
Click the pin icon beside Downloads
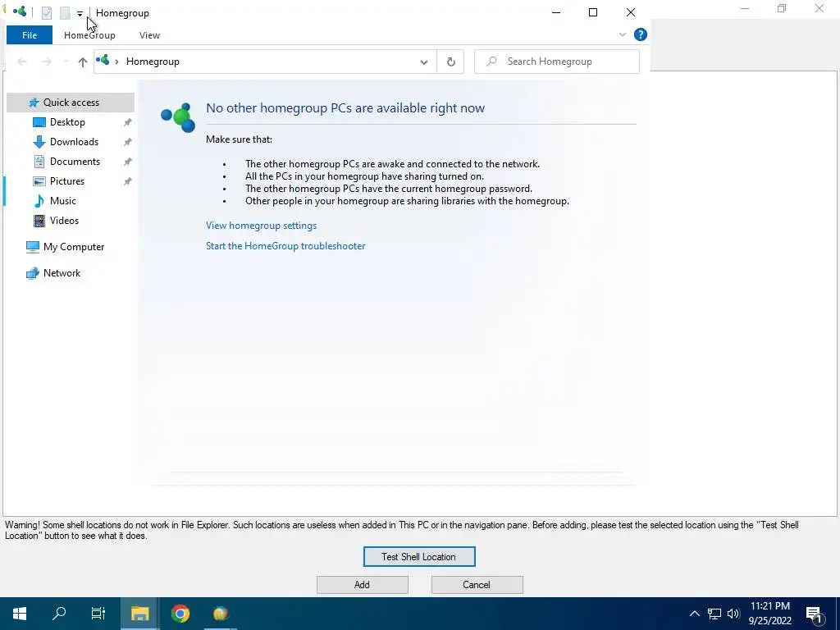pos(127,142)
